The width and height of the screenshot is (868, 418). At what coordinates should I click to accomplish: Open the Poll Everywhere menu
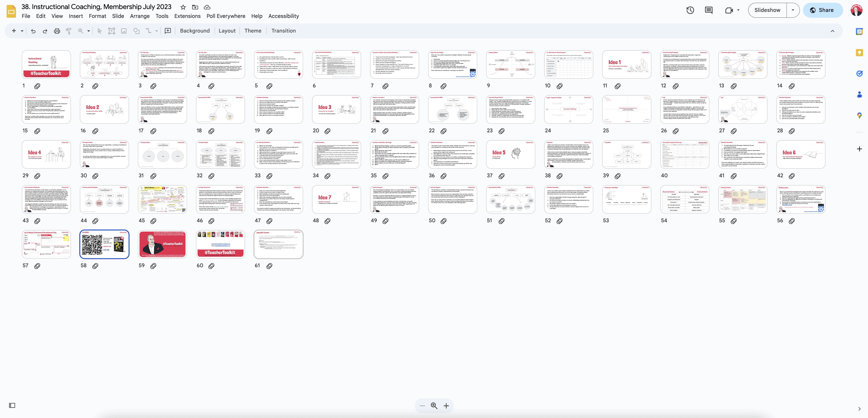tap(225, 16)
